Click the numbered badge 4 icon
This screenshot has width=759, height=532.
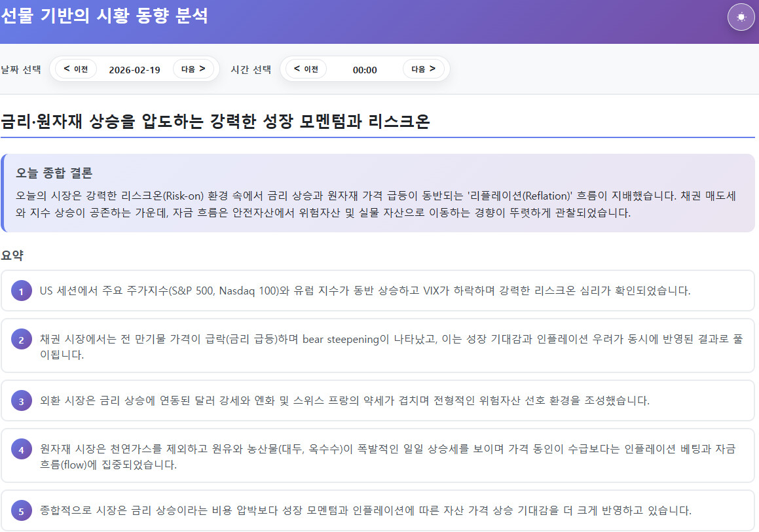[22, 450]
